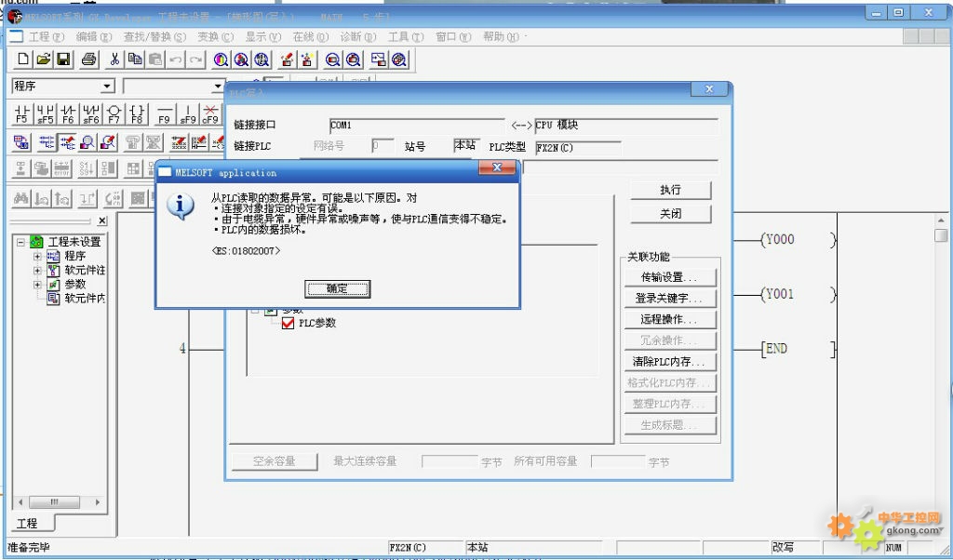This screenshot has height=560, width=953.
Task: Click the project panel scrollbar right arrow
Action: 97,502
